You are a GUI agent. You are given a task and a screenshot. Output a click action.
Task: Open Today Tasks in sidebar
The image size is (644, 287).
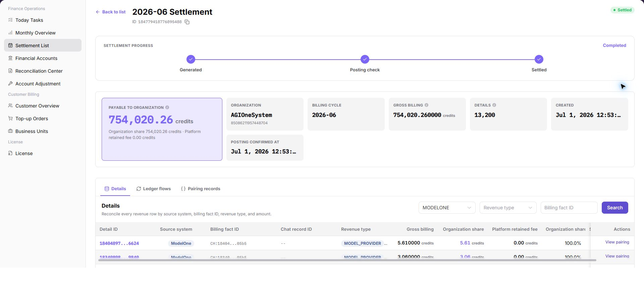coord(43,20)
